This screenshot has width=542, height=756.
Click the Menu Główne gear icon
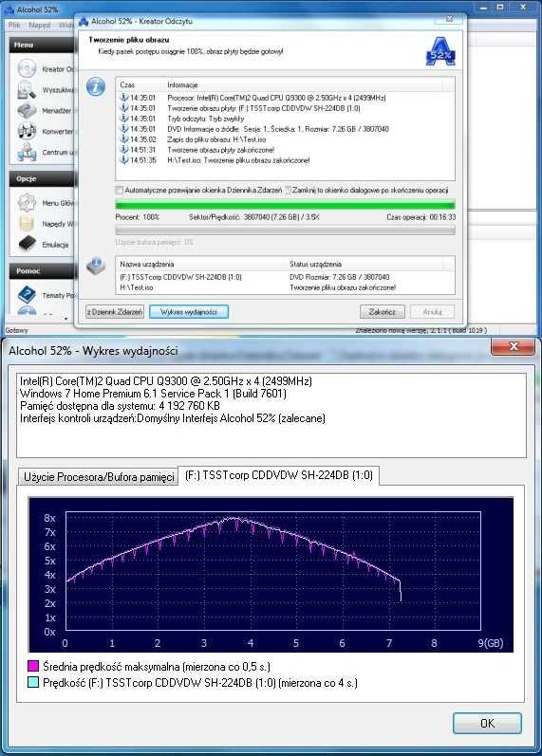click(x=27, y=202)
